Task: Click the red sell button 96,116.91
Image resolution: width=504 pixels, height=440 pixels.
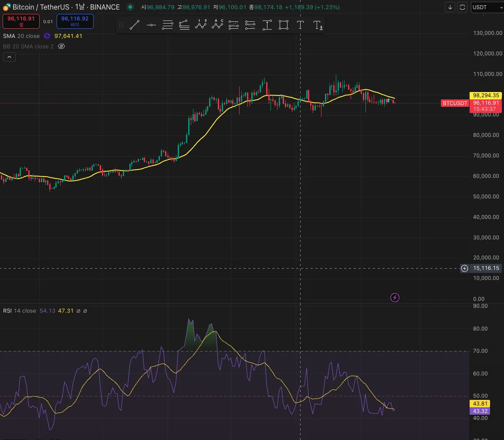Action: click(x=21, y=21)
